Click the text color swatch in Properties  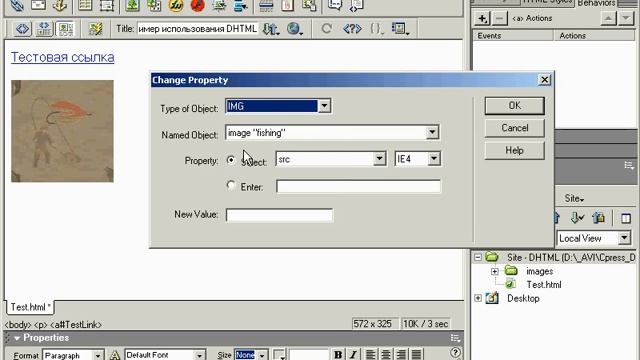[279, 354]
